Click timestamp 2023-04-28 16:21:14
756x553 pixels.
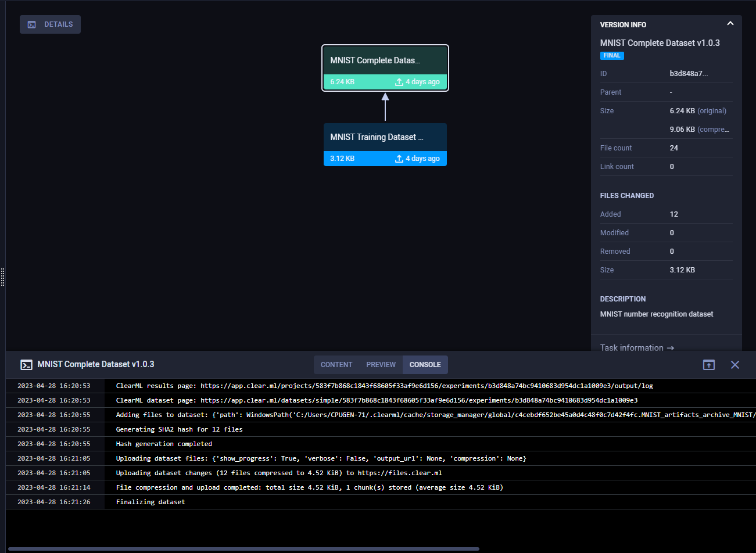tap(54, 487)
